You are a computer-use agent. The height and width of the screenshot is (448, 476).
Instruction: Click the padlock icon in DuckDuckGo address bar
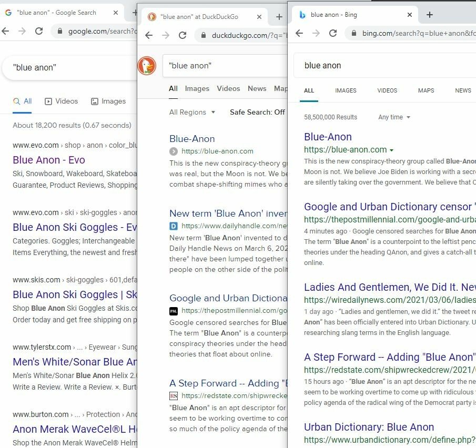click(204, 36)
